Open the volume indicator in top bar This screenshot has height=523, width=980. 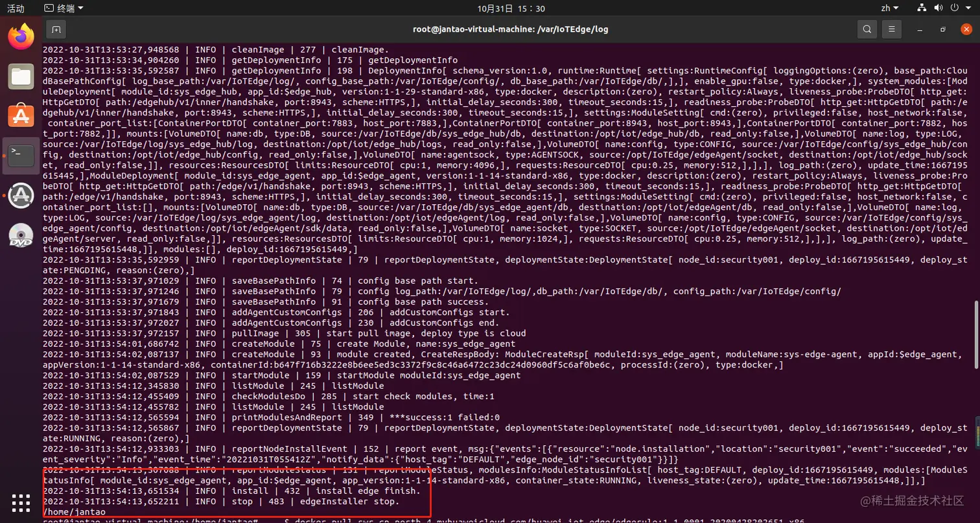point(937,8)
